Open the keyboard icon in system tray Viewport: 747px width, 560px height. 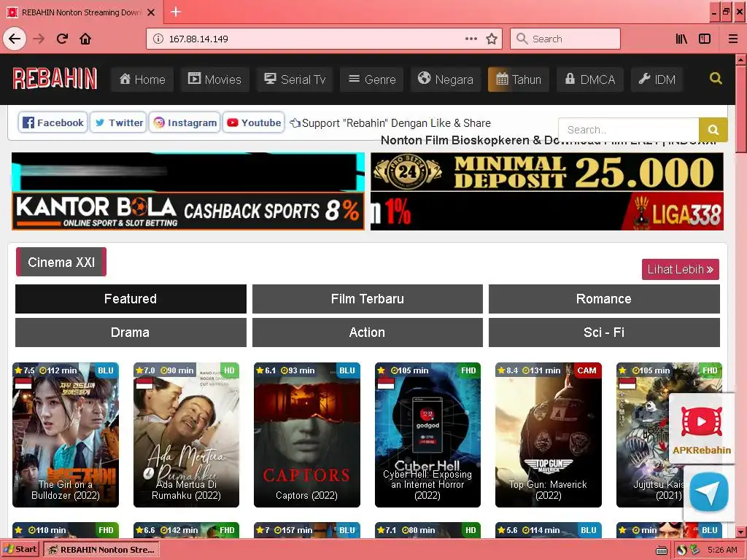(x=661, y=551)
